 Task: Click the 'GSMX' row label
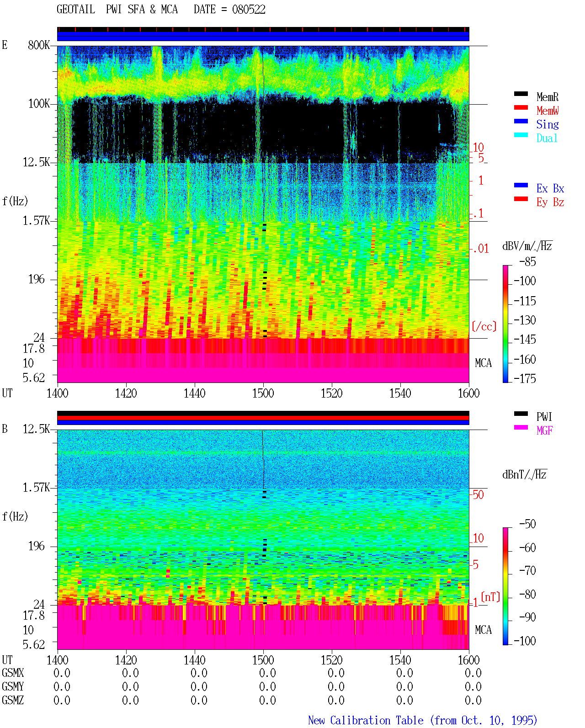pyautogui.click(x=13, y=673)
